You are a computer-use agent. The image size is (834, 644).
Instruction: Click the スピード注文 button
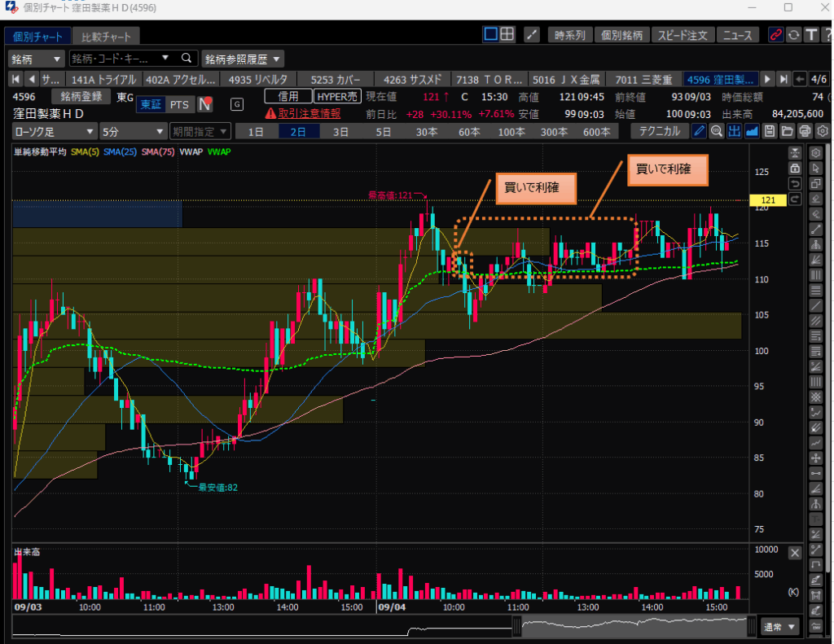click(683, 35)
